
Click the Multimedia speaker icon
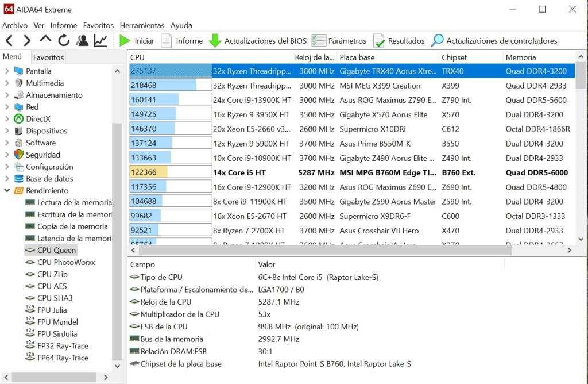point(18,83)
